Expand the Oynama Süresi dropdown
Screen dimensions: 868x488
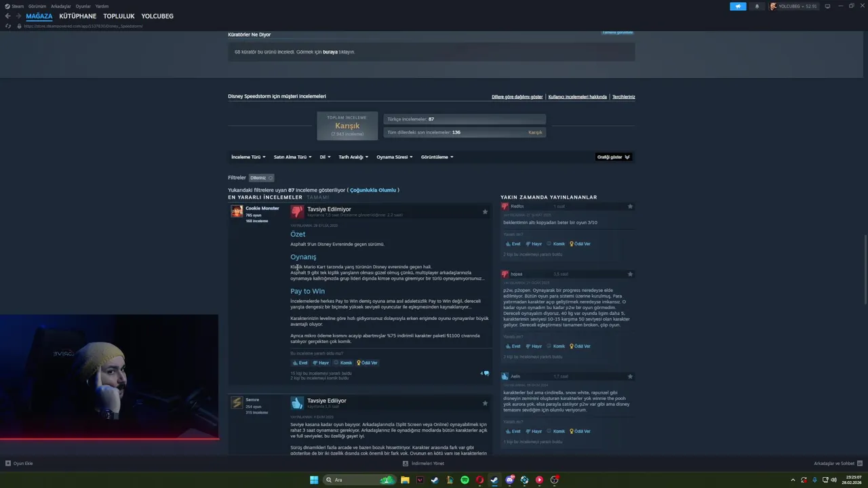[x=395, y=157]
